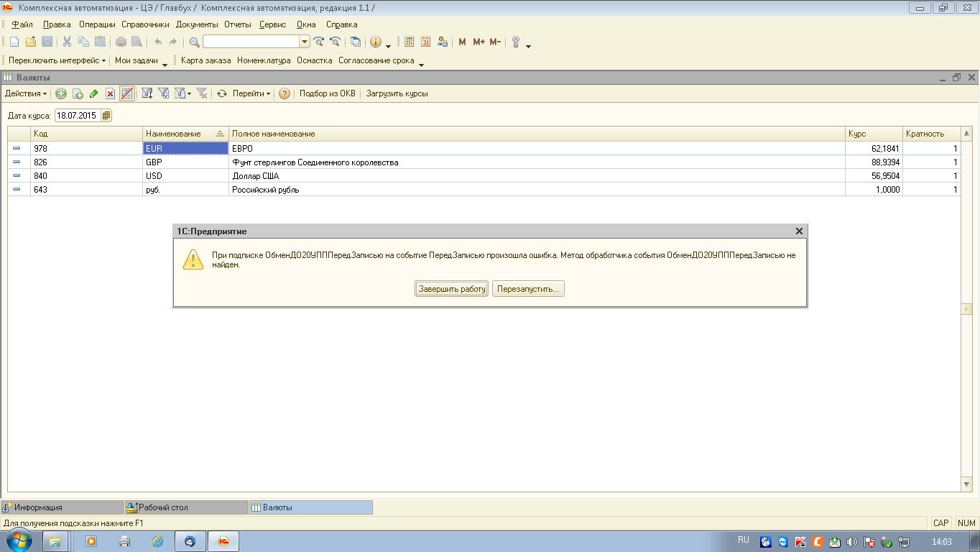This screenshot has width=980, height=552.
Task: Click the disable filter icon
Action: (x=202, y=93)
